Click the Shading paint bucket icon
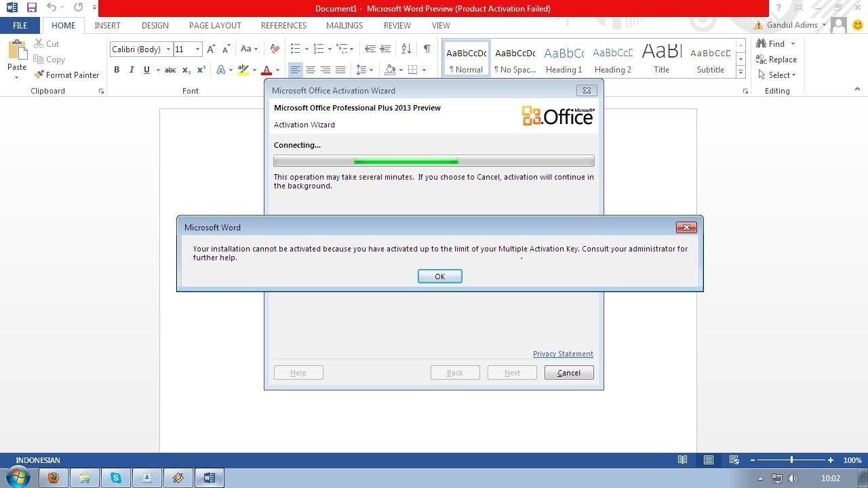 (x=390, y=70)
